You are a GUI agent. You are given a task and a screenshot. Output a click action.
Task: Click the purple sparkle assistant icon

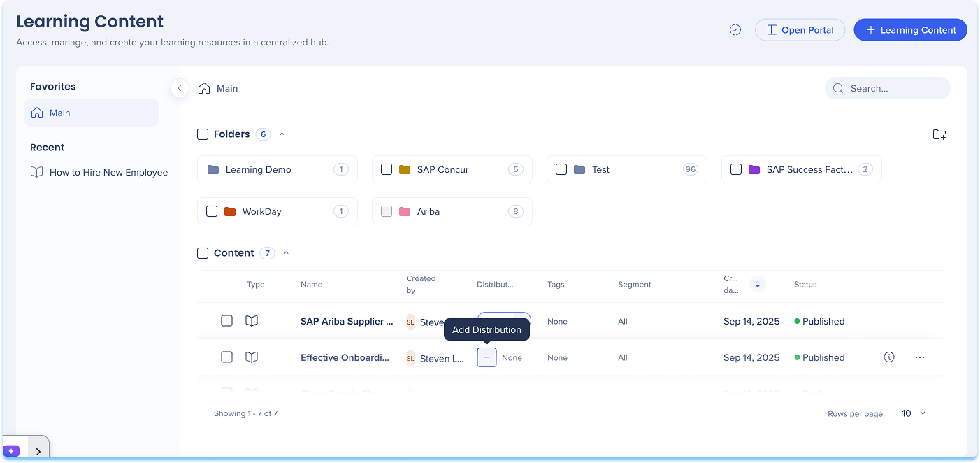pos(11,451)
